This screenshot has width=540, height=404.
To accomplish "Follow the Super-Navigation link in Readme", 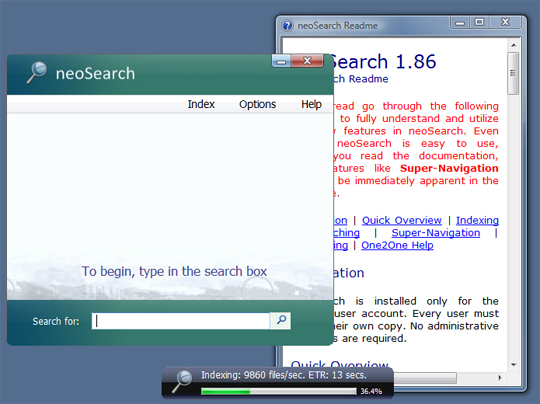I will [436, 233].
